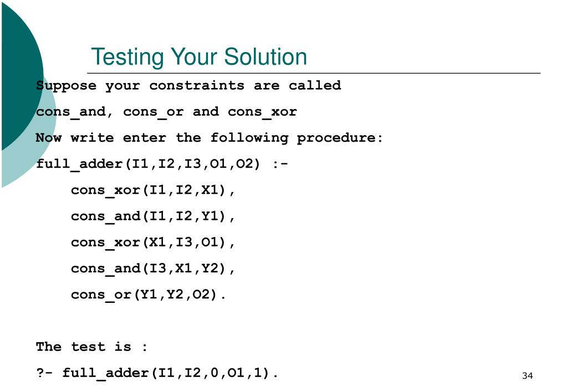567x392 pixels.
Task: Click the "?-" prompt at the bottom
Action: tap(44, 372)
